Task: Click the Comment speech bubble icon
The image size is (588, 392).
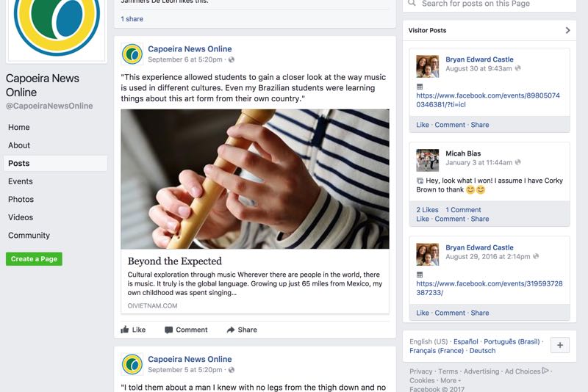Action: pos(169,330)
